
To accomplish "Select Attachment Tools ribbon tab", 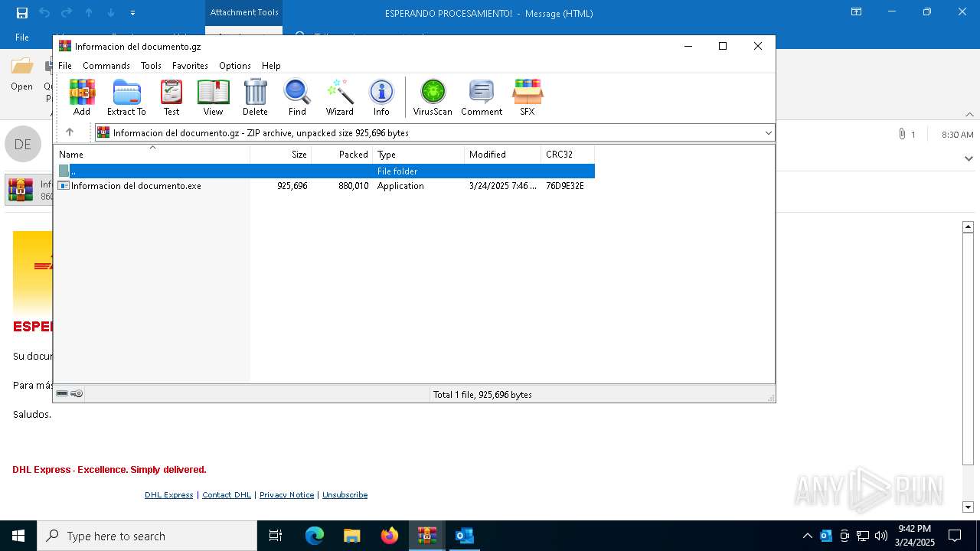I will 244,12.
